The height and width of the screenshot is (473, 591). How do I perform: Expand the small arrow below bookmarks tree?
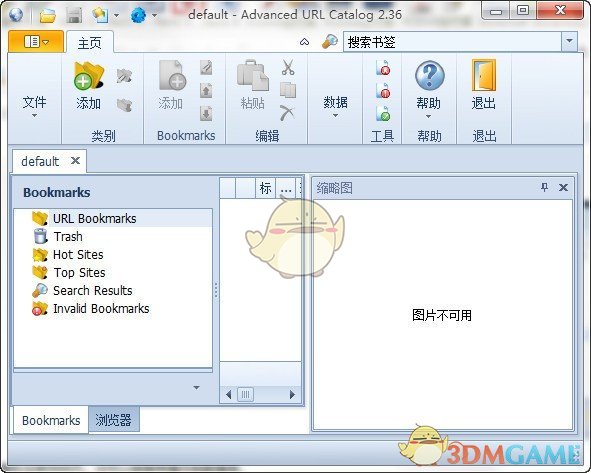click(196, 387)
